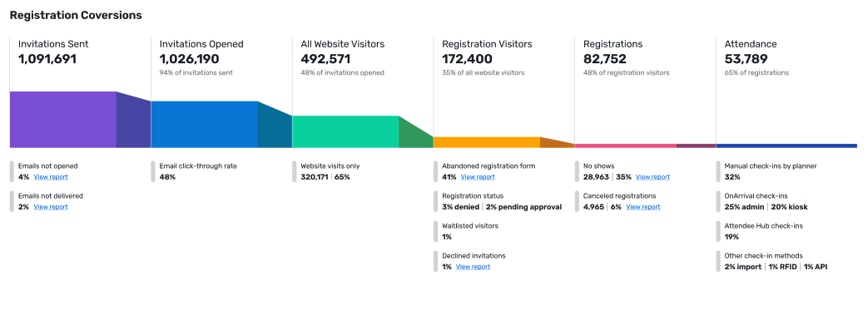The image size is (868, 320).
Task: Click the green All Website Visitors funnel bar
Action: point(346,131)
